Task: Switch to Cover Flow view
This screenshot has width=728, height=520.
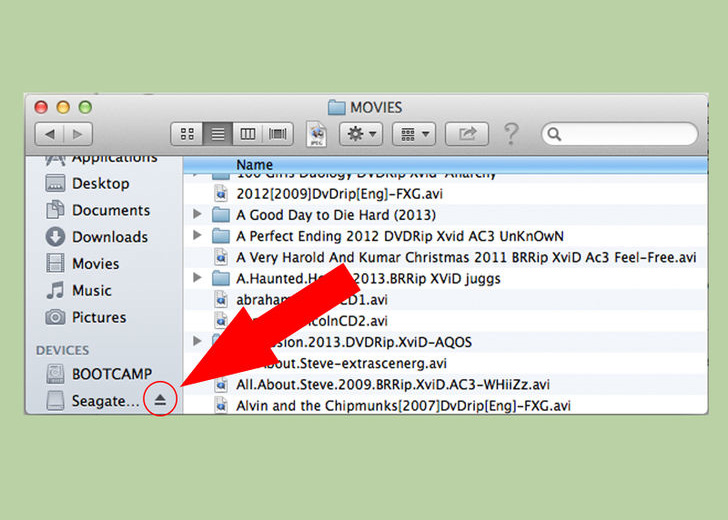Action: (x=277, y=133)
